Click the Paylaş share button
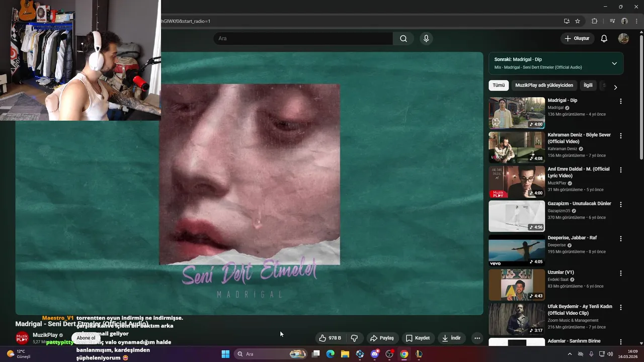Image resolution: width=644 pixels, height=362 pixels. pyautogui.click(x=382, y=338)
